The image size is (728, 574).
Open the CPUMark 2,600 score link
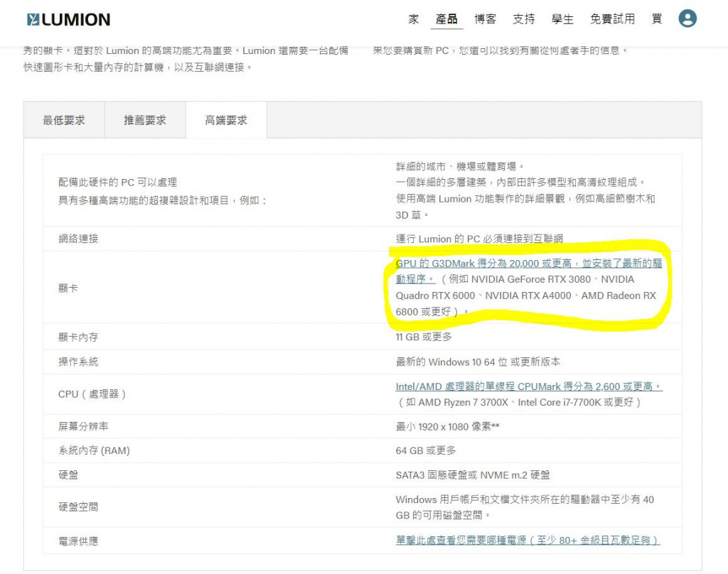tap(529, 386)
